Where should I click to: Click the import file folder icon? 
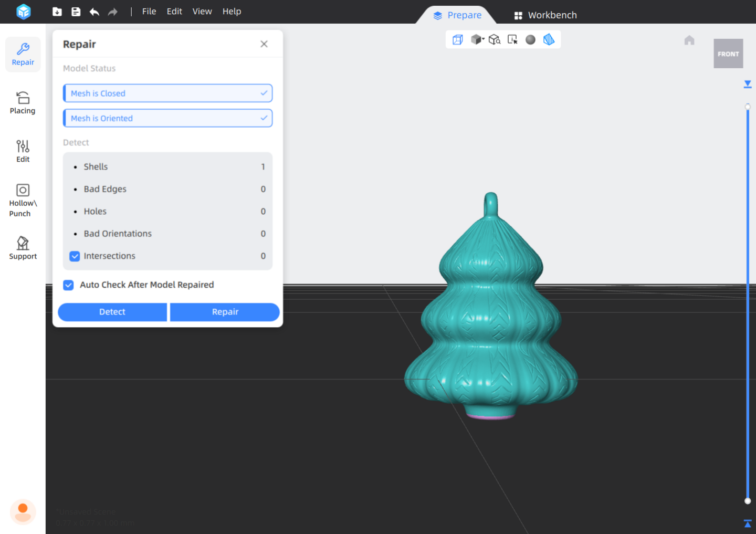(x=57, y=12)
